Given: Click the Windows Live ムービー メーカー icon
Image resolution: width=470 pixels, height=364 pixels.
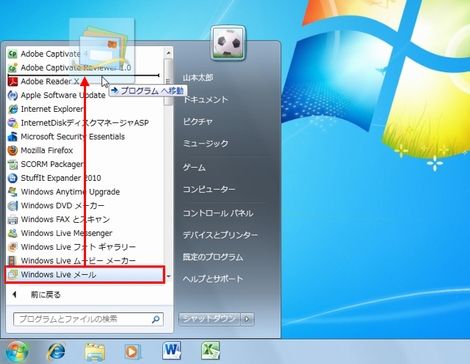Looking at the screenshot, I should tap(13, 261).
